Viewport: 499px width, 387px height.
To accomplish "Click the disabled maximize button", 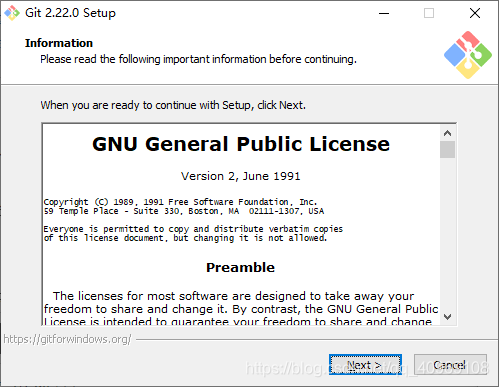I will pos(429,13).
